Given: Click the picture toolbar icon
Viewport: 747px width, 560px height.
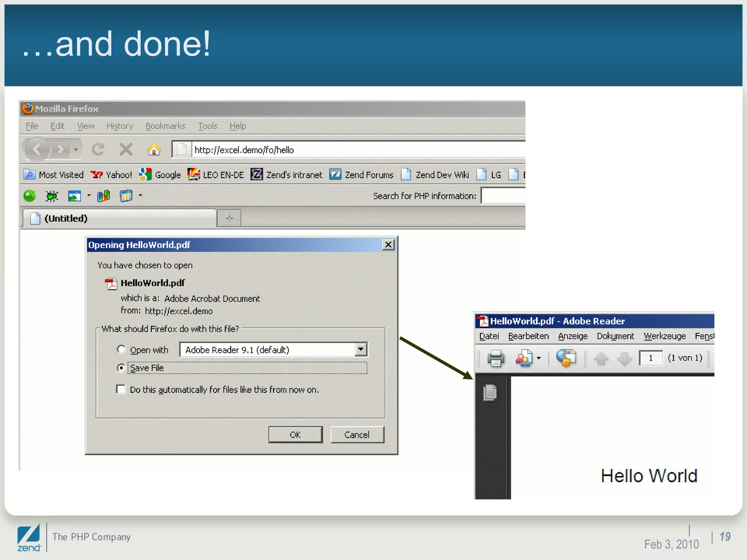Looking at the screenshot, I should click(x=74, y=196).
